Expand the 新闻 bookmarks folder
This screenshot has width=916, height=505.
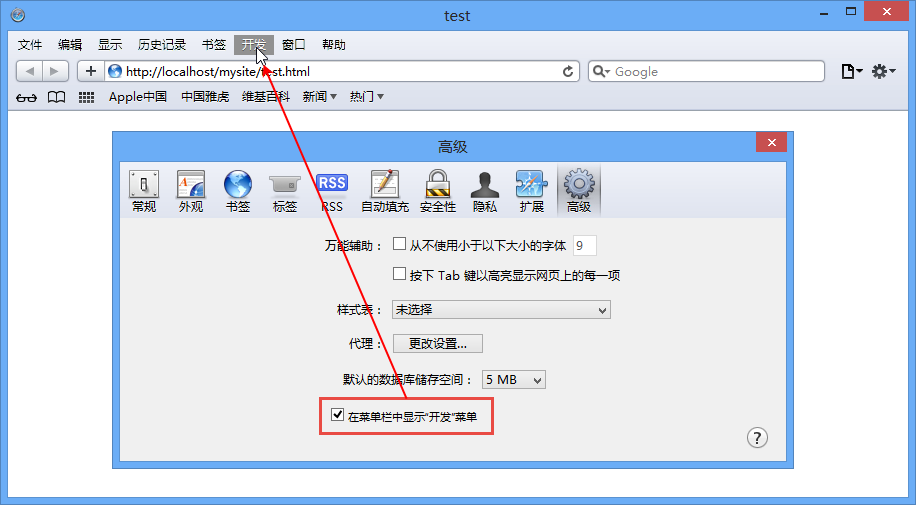click(x=319, y=97)
